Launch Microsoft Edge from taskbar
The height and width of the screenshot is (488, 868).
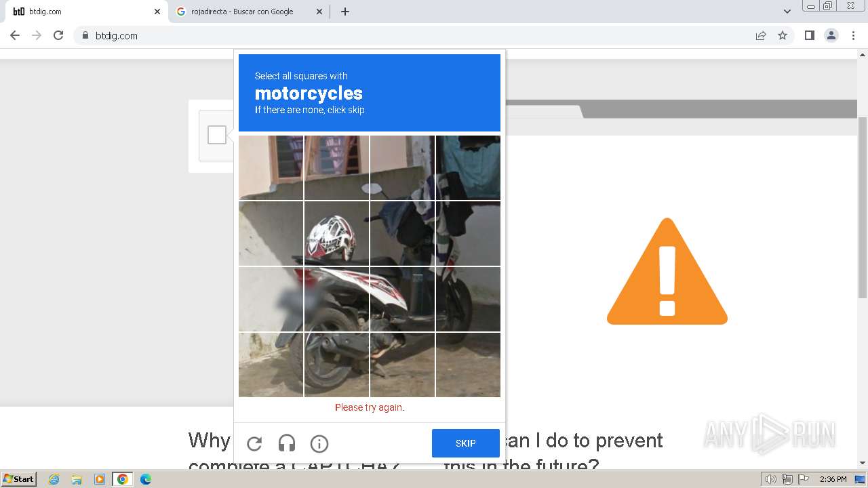pos(146,479)
